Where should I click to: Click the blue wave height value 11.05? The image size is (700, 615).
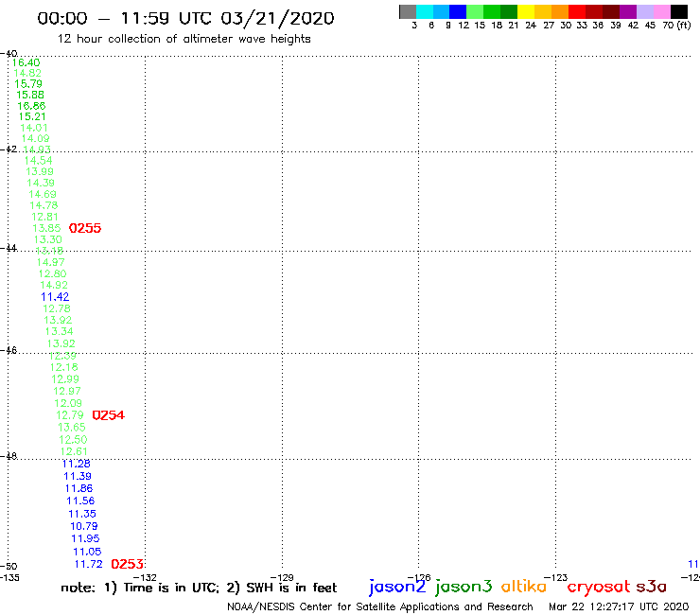[x=87, y=552]
